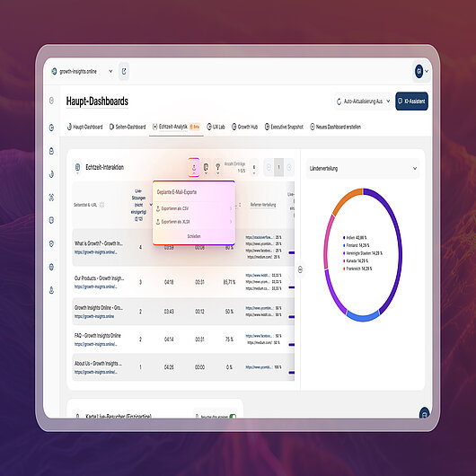Select the FAQ - Growth Insights Online title
Image resolution: width=476 pixels, height=476 pixels.
[98, 336]
